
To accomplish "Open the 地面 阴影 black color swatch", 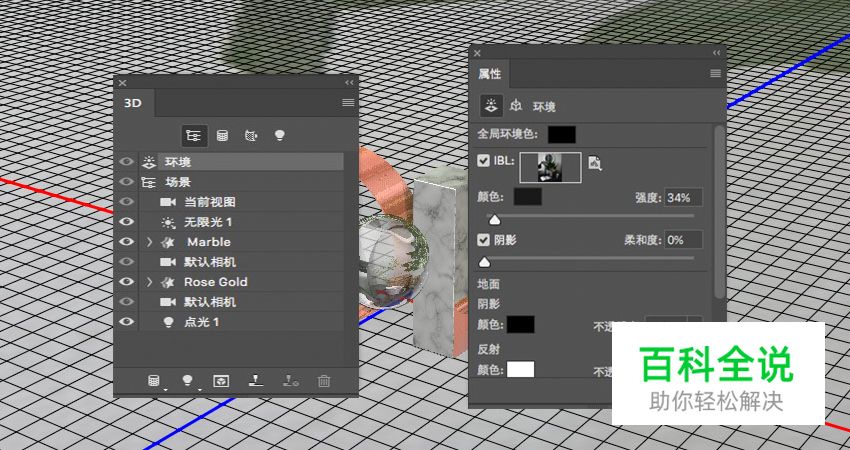I will point(520,324).
